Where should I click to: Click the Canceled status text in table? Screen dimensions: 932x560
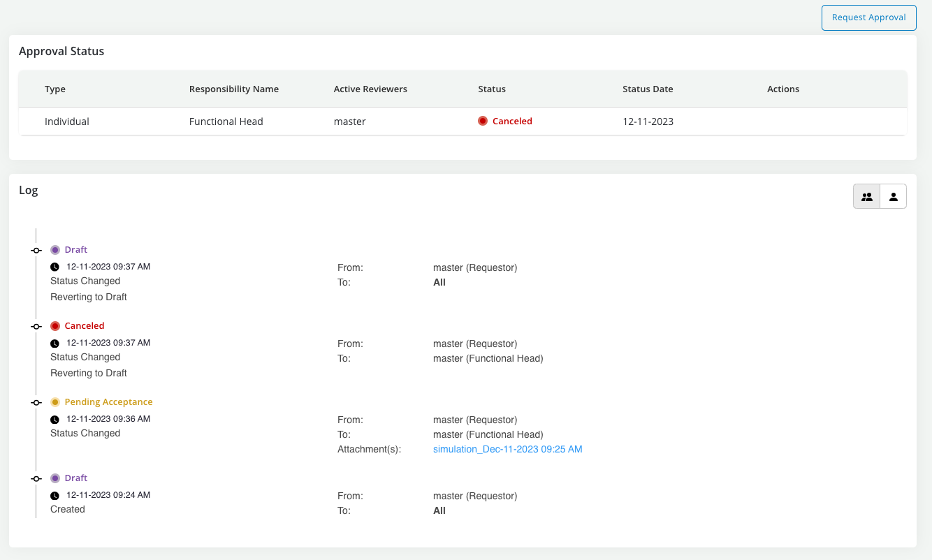[x=512, y=121]
